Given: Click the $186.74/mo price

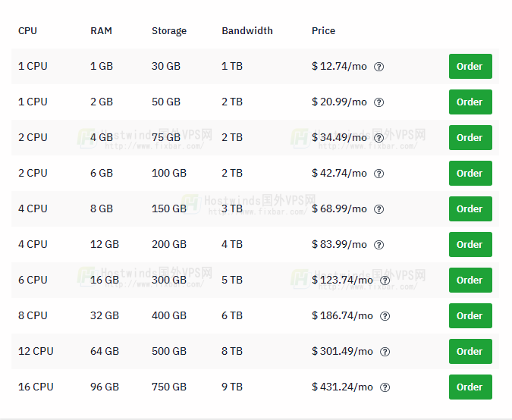Looking at the screenshot, I should [x=342, y=315].
